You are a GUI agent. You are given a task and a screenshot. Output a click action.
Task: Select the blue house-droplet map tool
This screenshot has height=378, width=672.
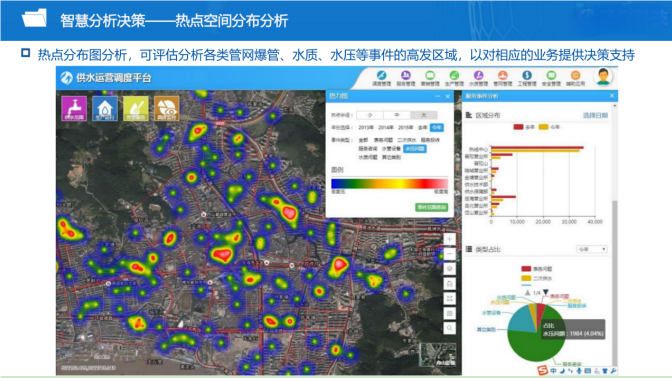coord(105,108)
